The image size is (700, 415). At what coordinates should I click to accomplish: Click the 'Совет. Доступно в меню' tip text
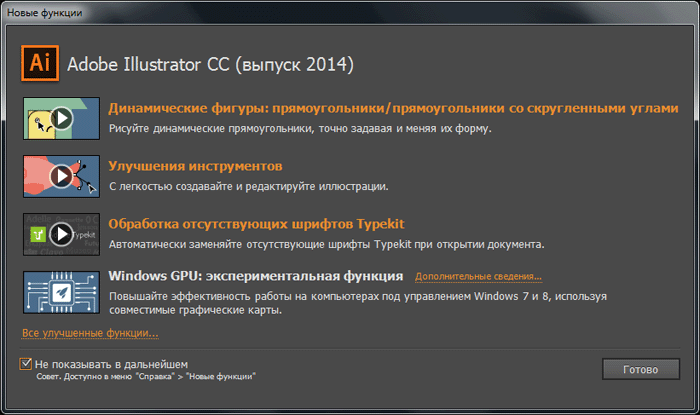pos(146,377)
